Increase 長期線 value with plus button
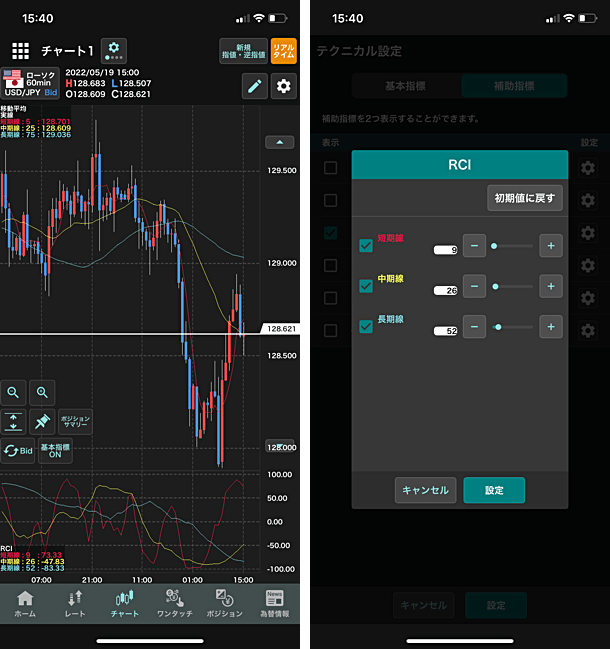The image size is (610, 649). click(551, 327)
